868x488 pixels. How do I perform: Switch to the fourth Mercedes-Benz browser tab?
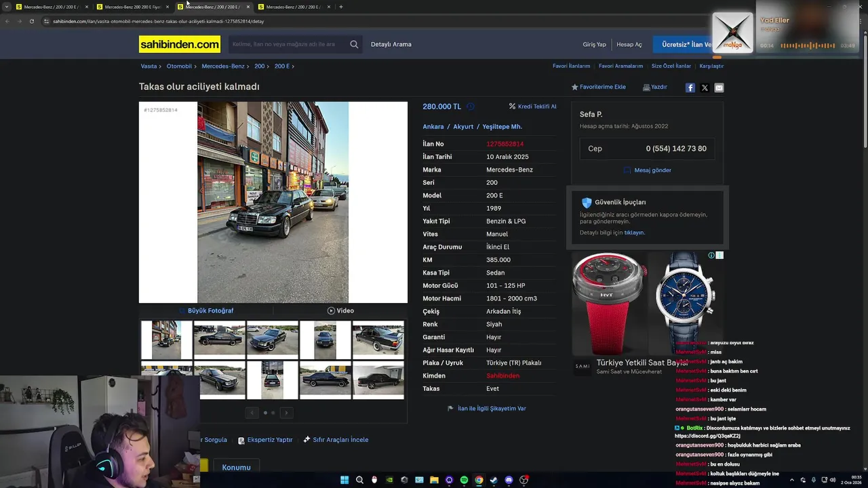coord(294,7)
